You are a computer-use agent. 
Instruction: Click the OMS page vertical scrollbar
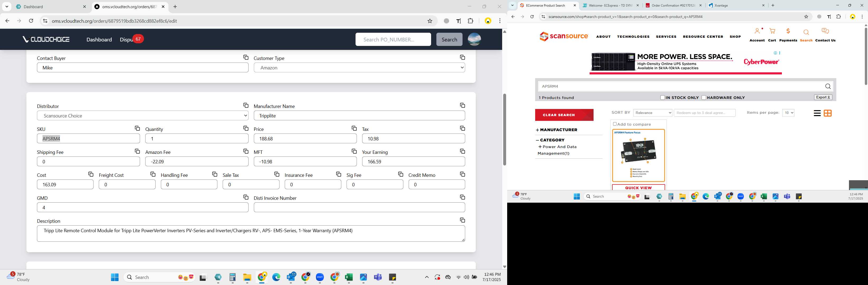505,130
